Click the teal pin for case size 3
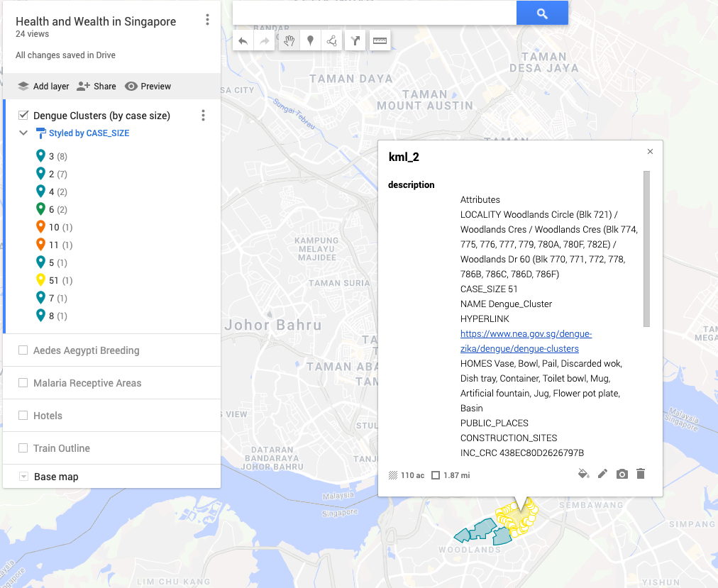The image size is (718, 588). tap(40, 156)
